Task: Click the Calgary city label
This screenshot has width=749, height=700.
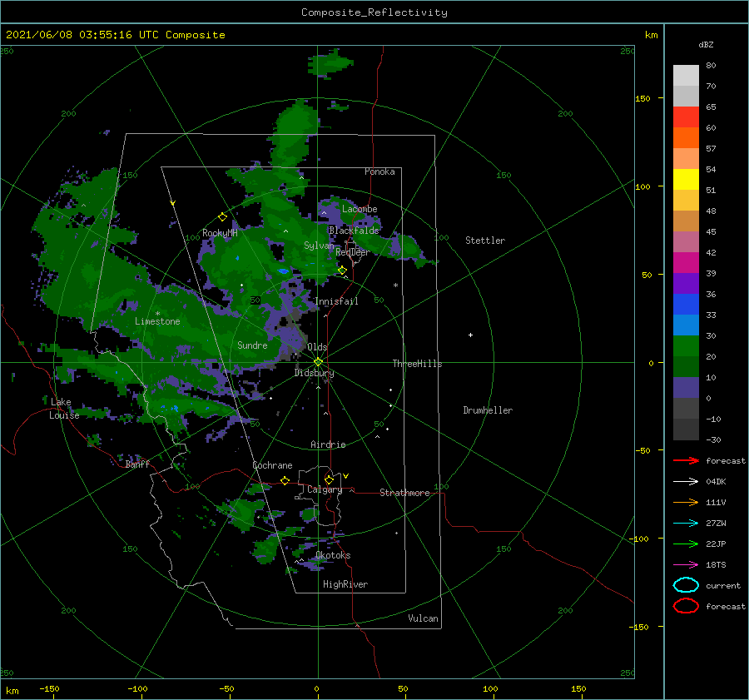Action: pyautogui.click(x=325, y=489)
